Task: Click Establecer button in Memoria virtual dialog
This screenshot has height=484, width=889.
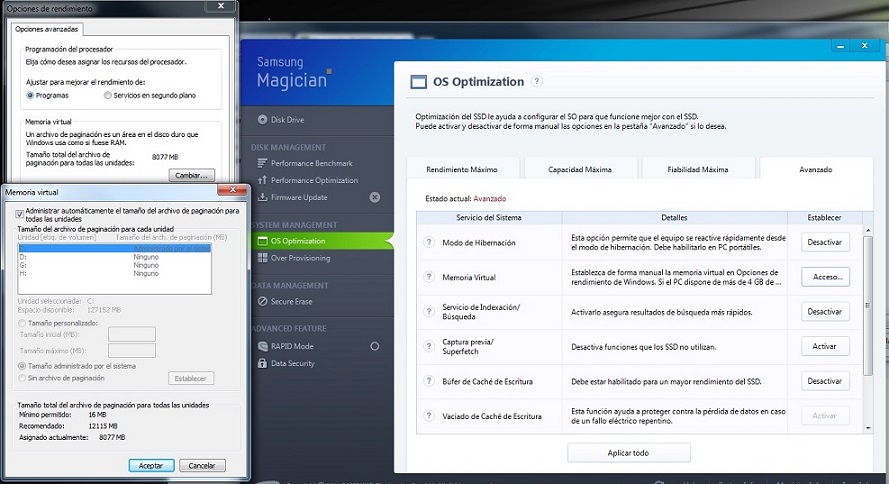Action: pyautogui.click(x=190, y=378)
